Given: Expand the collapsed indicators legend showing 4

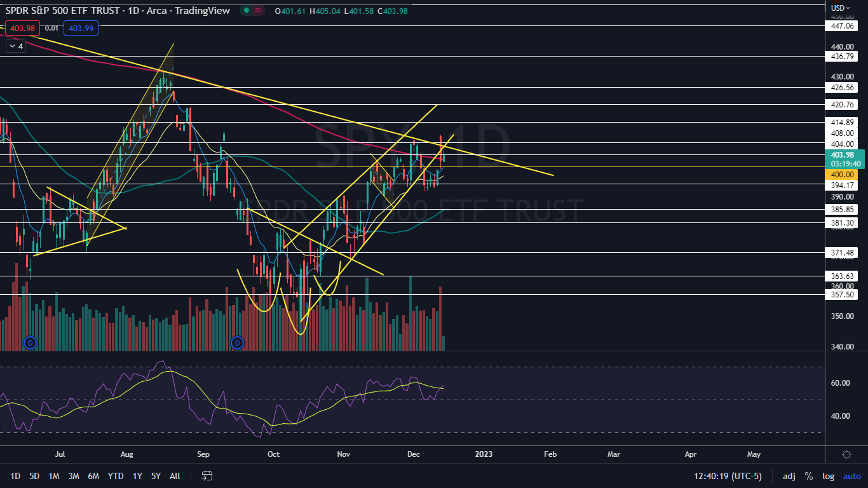Looking at the screenshot, I should point(16,46).
